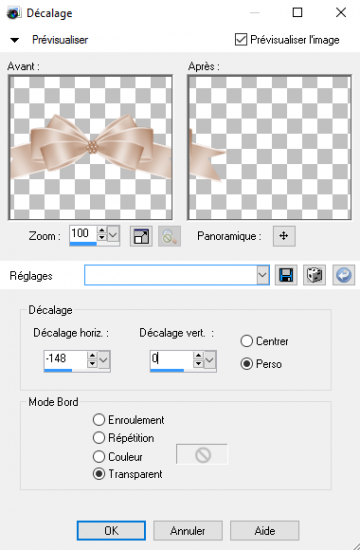Viewport: 360px width, 550px height.
Task: Select the Centrer radio button
Action: tap(247, 341)
